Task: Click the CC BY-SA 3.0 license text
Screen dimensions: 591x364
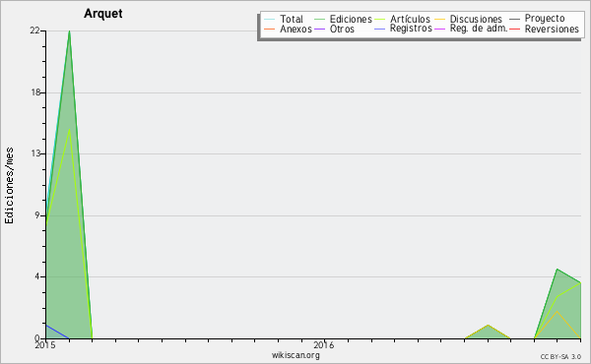Action: pyautogui.click(x=560, y=357)
